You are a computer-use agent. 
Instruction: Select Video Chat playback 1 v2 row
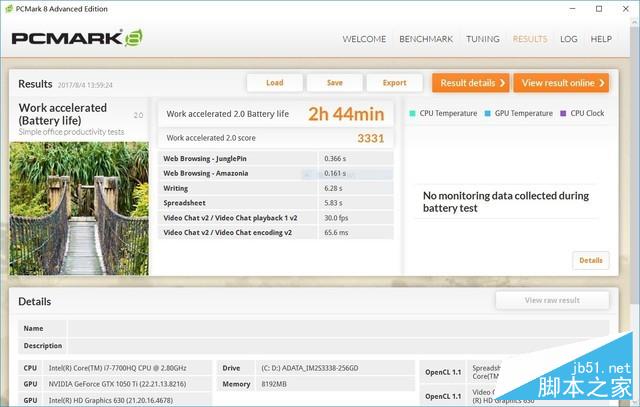pyautogui.click(x=276, y=218)
